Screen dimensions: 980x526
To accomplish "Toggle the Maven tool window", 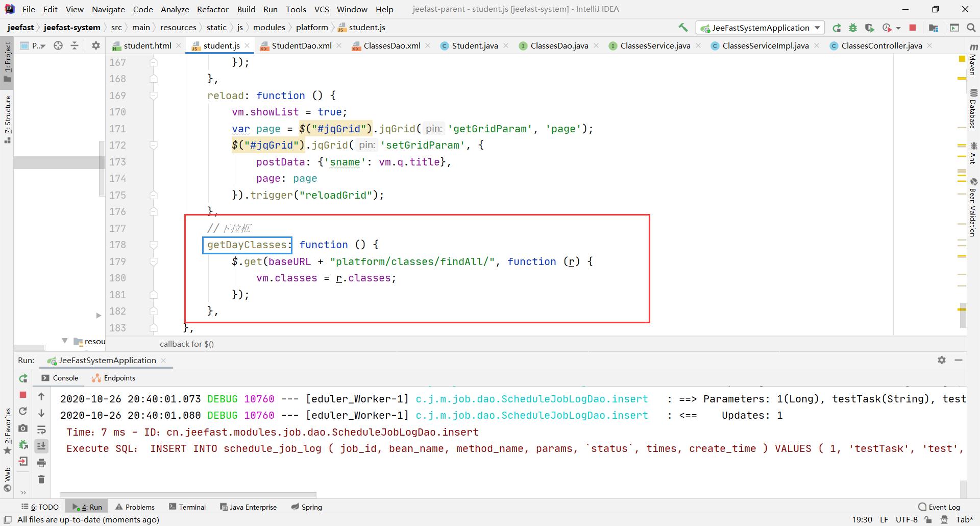I will (973, 60).
